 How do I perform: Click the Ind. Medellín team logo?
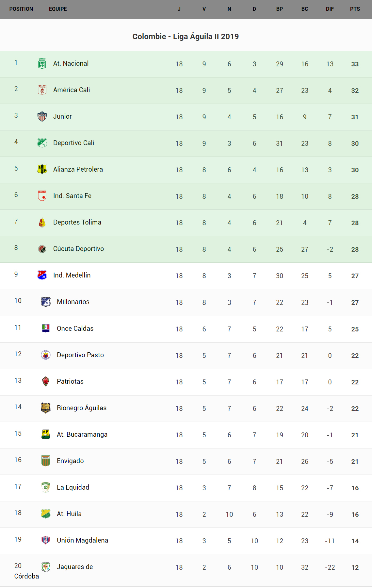pos(42,275)
